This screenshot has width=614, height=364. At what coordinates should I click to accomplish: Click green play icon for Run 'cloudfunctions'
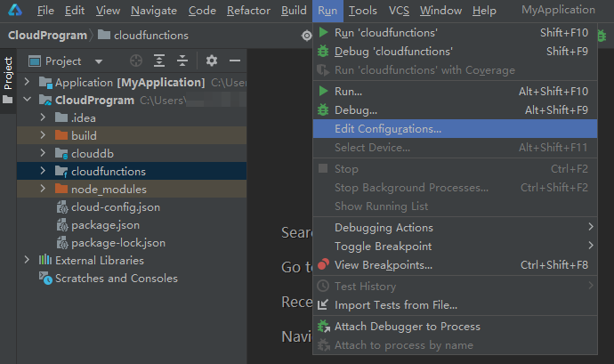click(324, 33)
